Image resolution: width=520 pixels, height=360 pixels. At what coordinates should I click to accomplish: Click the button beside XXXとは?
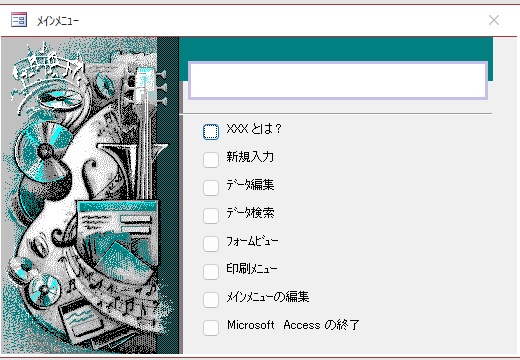tap(211, 132)
